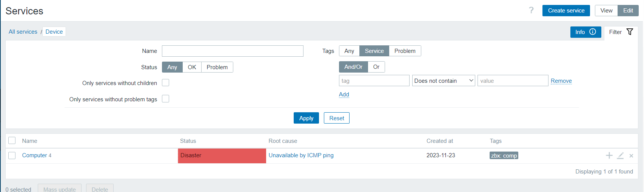Add child service with plus icon
Image resolution: width=644 pixels, height=192 pixels.
point(609,155)
